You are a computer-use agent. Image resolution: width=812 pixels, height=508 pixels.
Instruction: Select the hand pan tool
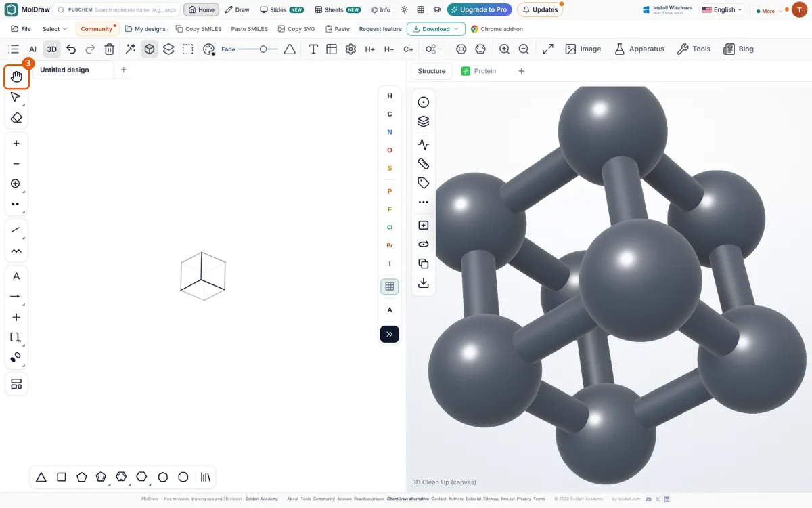[16, 77]
